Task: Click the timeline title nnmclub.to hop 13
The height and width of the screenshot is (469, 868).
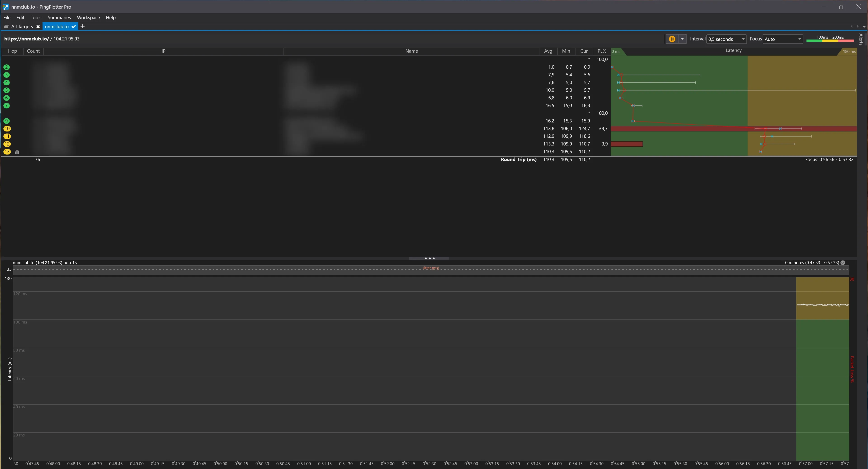Action: 45,263
